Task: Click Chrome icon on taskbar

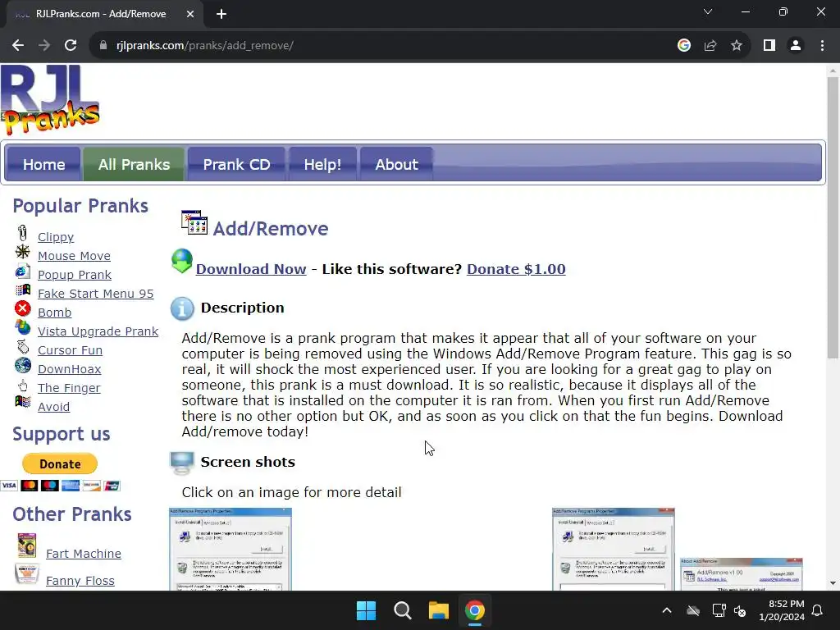Action: [x=475, y=610]
